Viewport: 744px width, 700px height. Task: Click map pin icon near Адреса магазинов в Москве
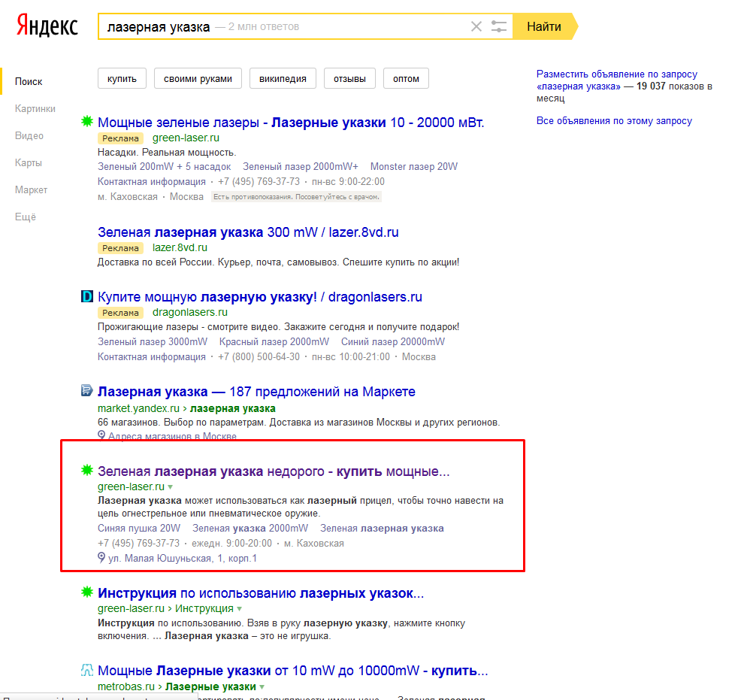click(101, 435)
